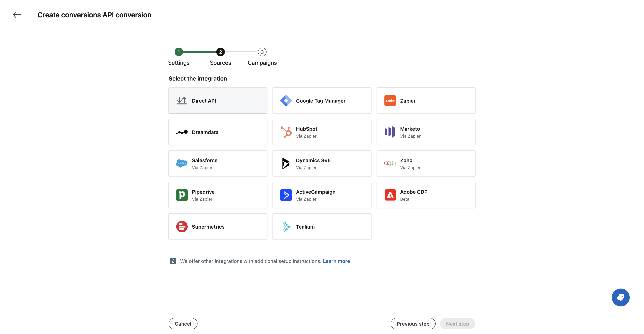Select the Salesforce cloud logo

tap(182, 163)
